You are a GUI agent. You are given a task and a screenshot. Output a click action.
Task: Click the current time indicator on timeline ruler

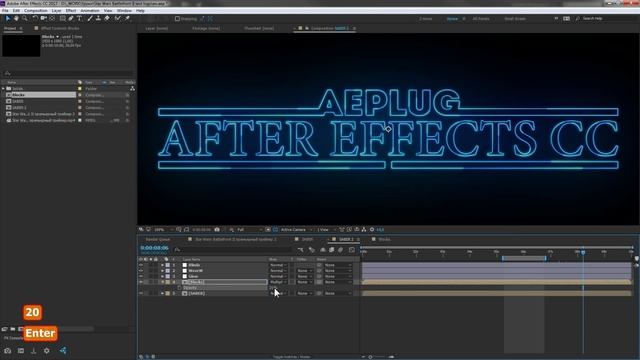pos(583,252)
